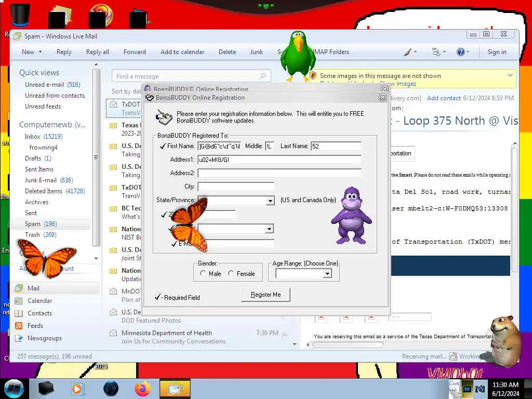Click the camera icon in the system tray
Viewport: 532px width, 399px height.
tap(480, 389)
